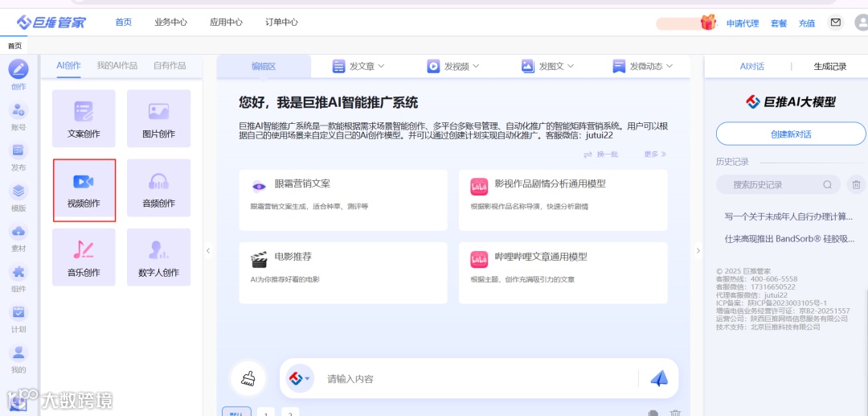Switch to the AI对话 tab

(751, 67)
